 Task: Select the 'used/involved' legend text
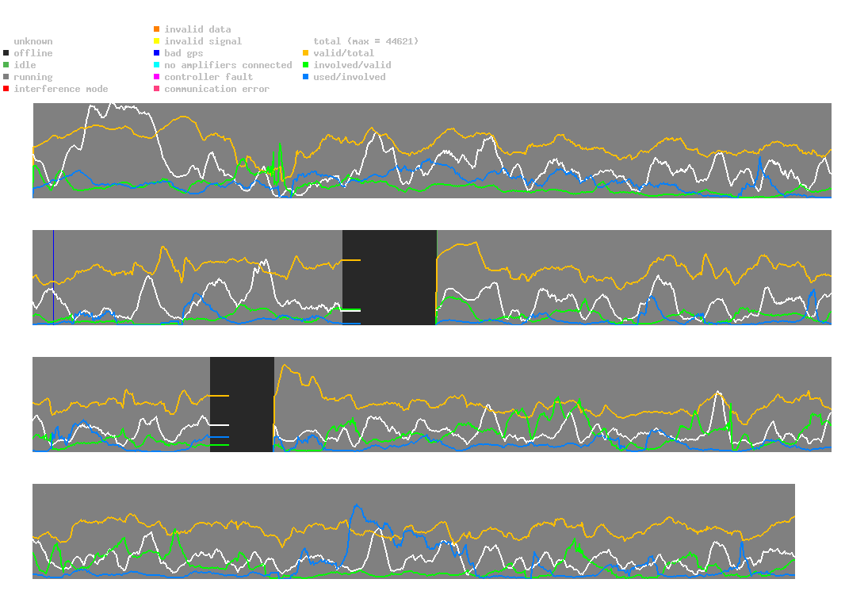pos(350,77)
